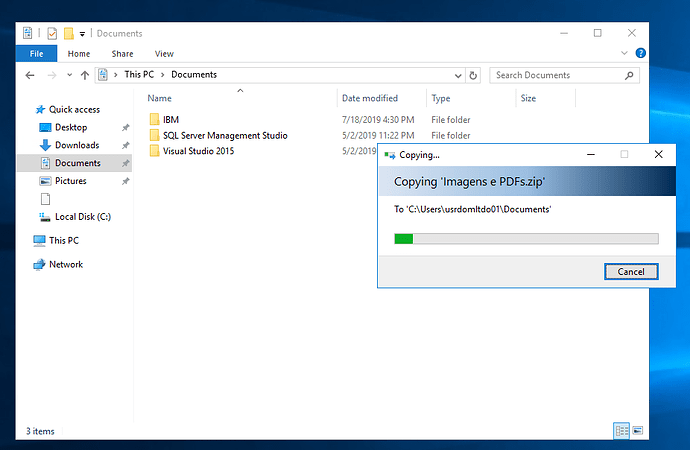
Task: Click the New folder quick access icon
Action: point(69,33)
